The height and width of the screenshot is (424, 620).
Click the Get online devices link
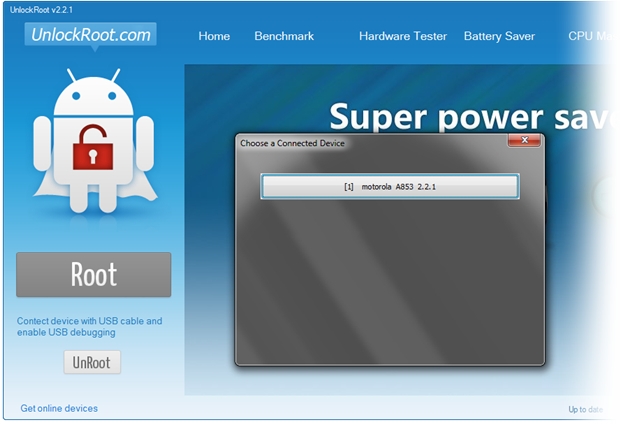[59, 408]
